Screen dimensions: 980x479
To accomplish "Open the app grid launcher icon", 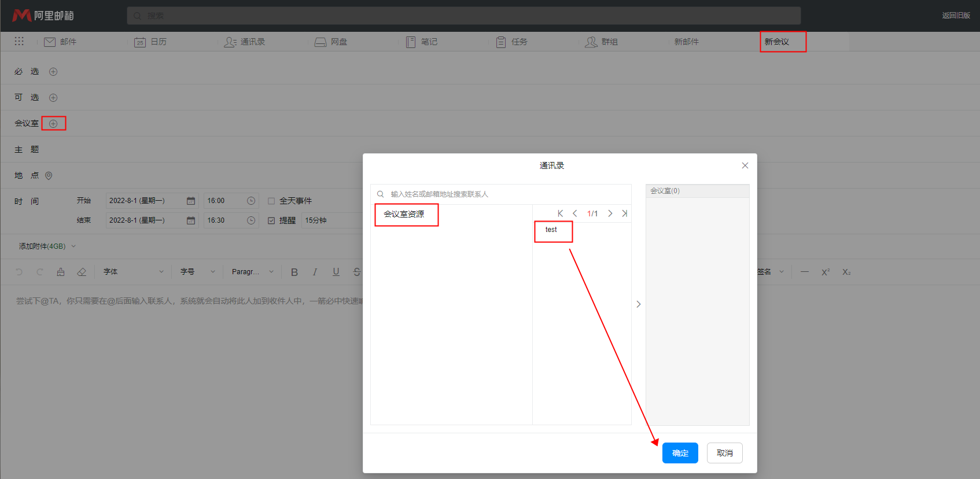I will pos(19,41).
